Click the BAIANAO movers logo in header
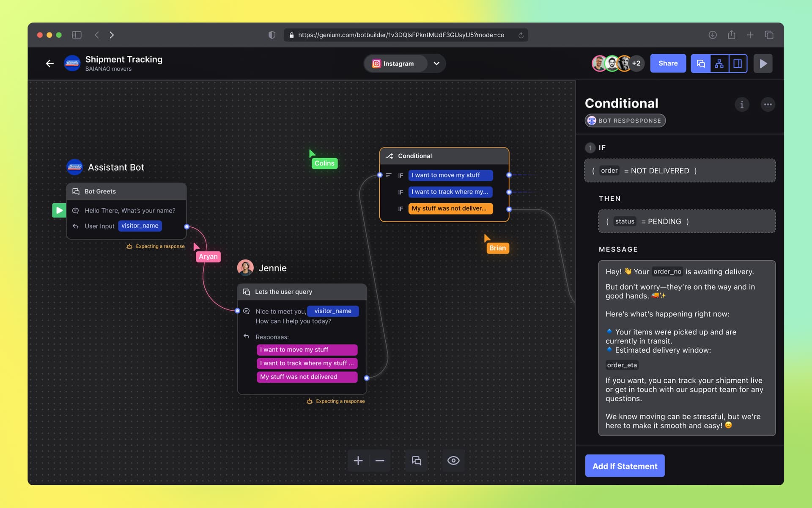 coord(72,63)
